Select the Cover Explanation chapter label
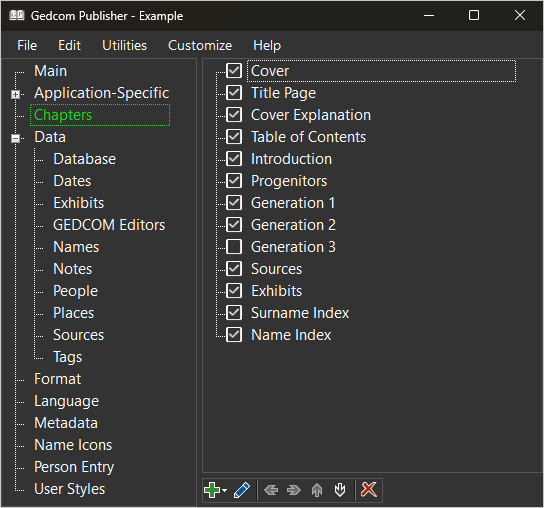544x508 pixels. tap(311, 115)
